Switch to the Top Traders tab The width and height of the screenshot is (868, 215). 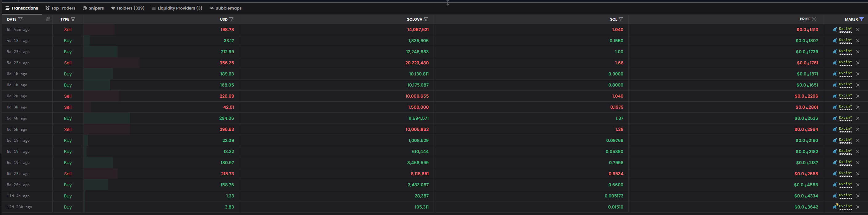click(61, 8)
